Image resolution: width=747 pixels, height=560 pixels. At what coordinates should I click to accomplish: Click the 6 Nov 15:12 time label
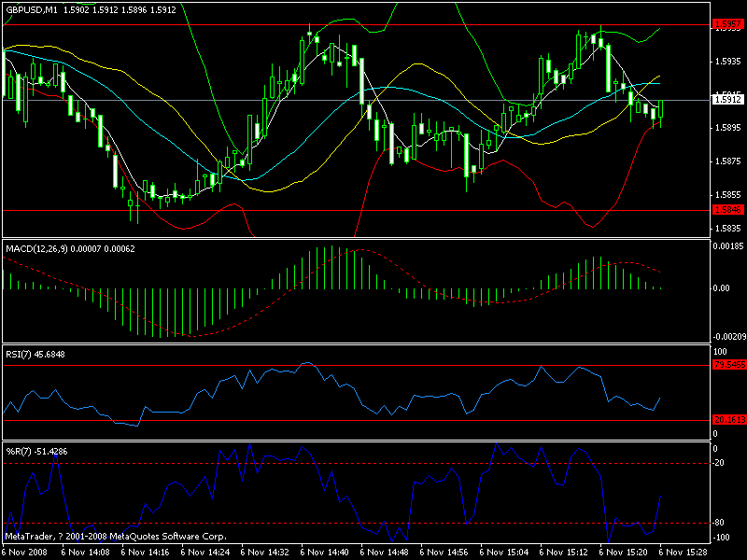coord(564,553)
